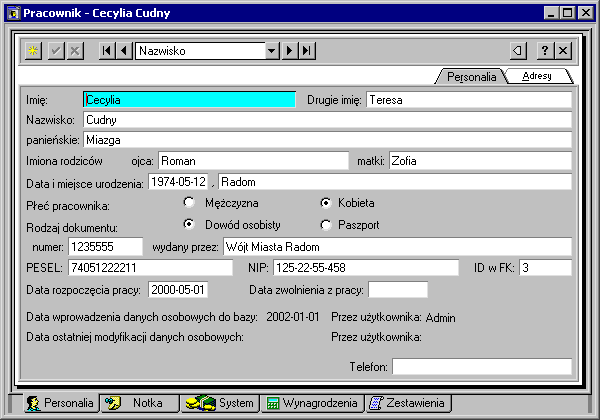Switch to the Adresy tab
The width and height of the screenshot is (600, 420).
click(x=537, y=76)
